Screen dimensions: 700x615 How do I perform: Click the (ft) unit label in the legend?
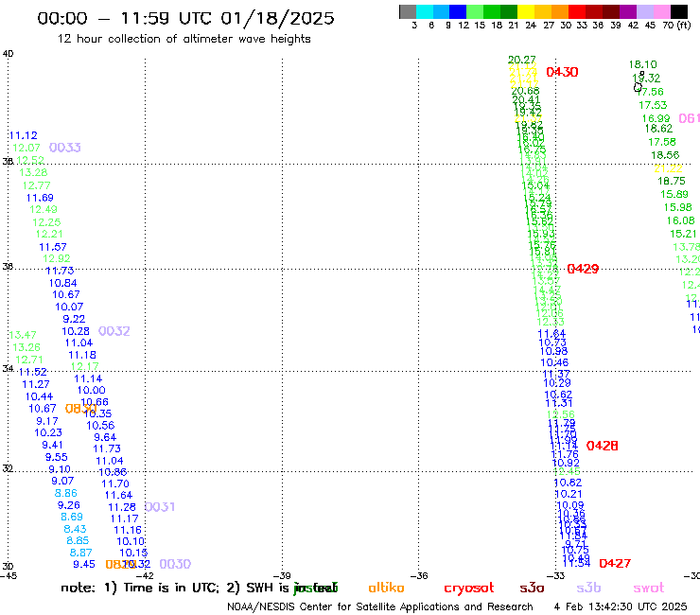pos(684,25)
